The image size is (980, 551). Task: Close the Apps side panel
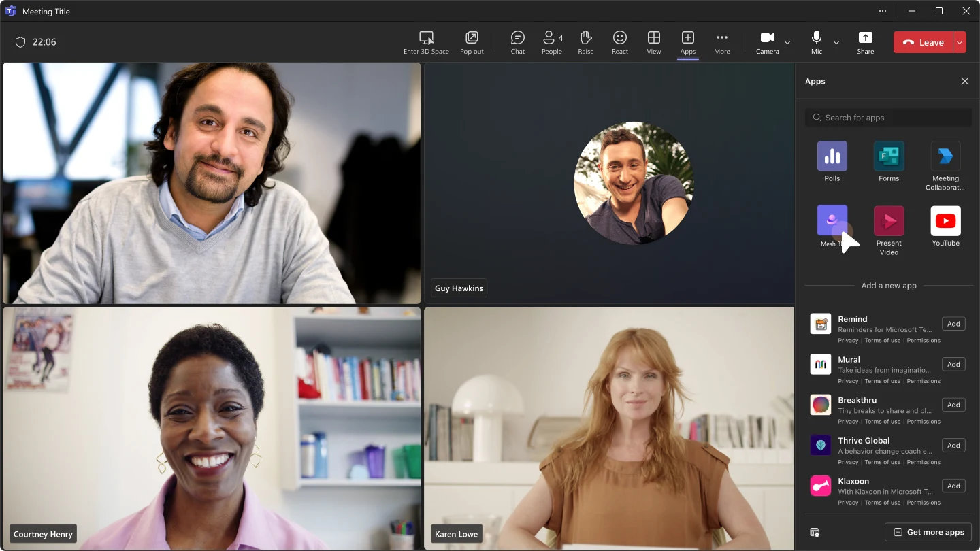[964, 81]
